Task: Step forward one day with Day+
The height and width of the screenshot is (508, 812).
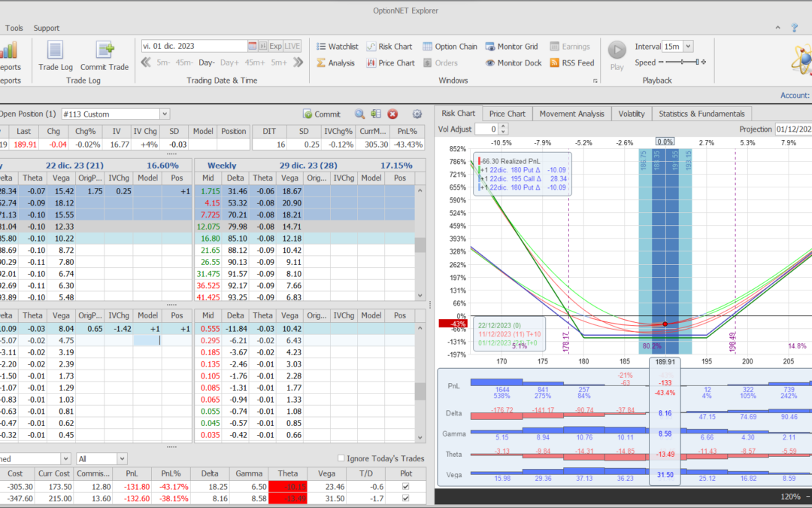Action: pos(229,62)
